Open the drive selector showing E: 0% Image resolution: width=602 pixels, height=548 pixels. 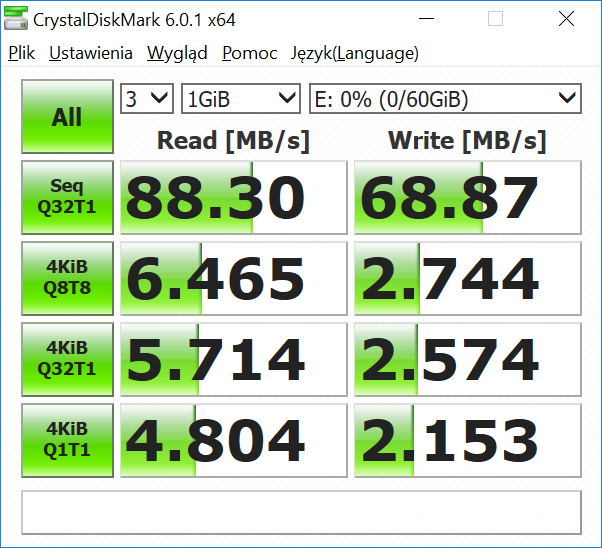444,98
